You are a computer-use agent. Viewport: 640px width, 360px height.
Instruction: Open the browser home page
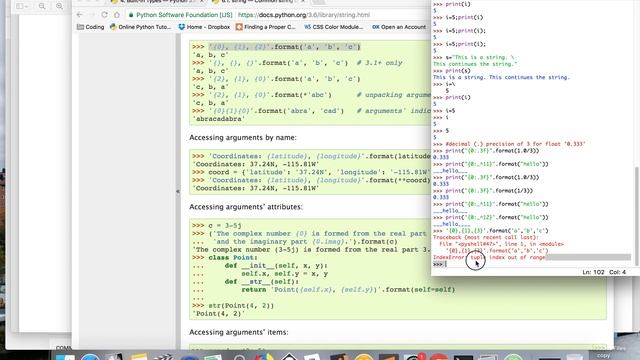click(x=117, y=15)
